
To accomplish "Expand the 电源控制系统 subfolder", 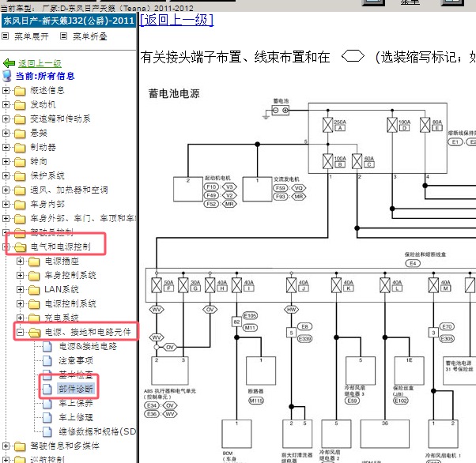I will (20, 303).
